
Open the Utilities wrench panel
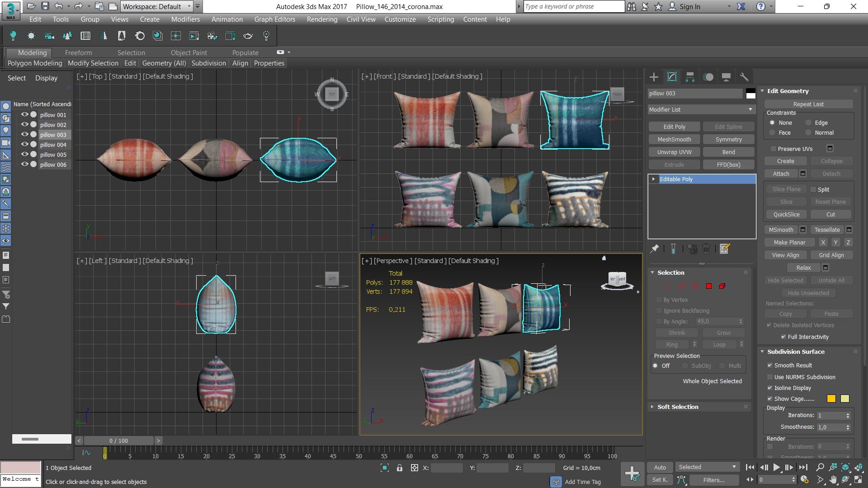pos(744,77)
